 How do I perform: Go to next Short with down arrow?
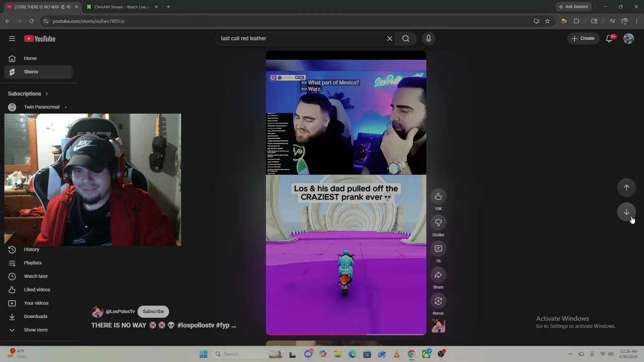click(626, 212)
